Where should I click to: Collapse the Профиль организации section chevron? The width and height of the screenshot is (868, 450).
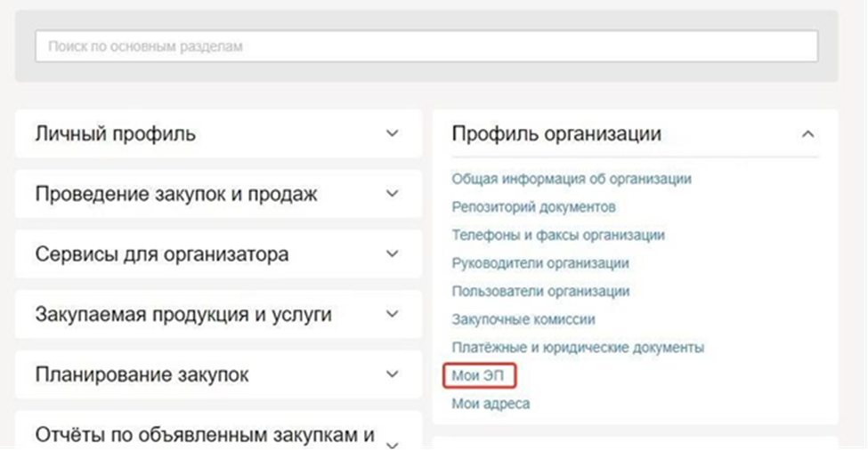(807, 134)
